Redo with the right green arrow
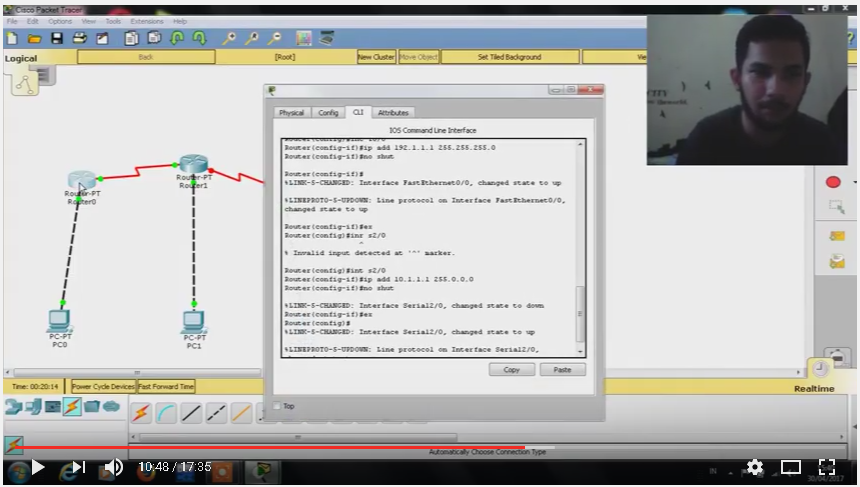The height and width of the screenshot is (487, 860). click(x=199, y=38)
